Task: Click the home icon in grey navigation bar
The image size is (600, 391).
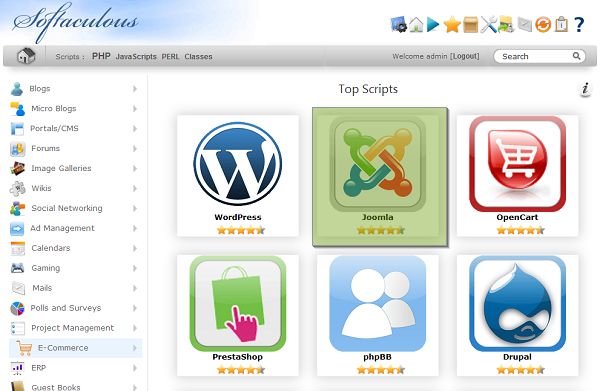Action: [x=26, y=56]
